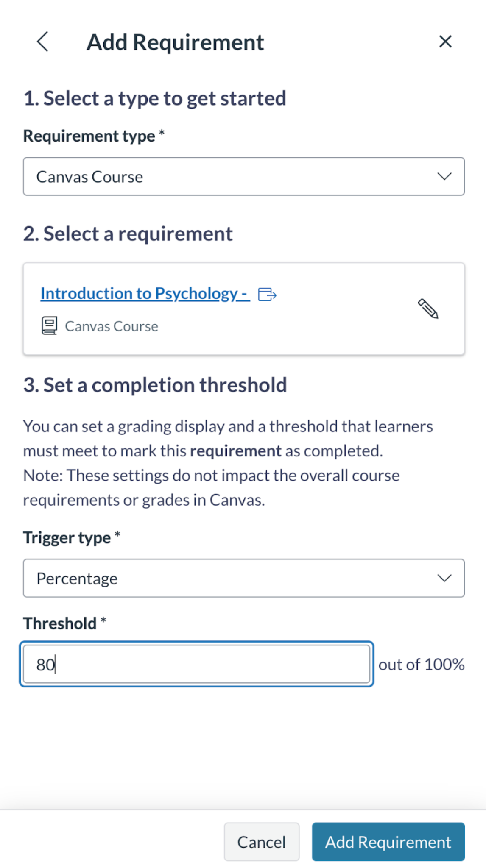The height and width of the screenshot is (868, 486).
Task: Click the Trigger type label
Action: point(67,537)
